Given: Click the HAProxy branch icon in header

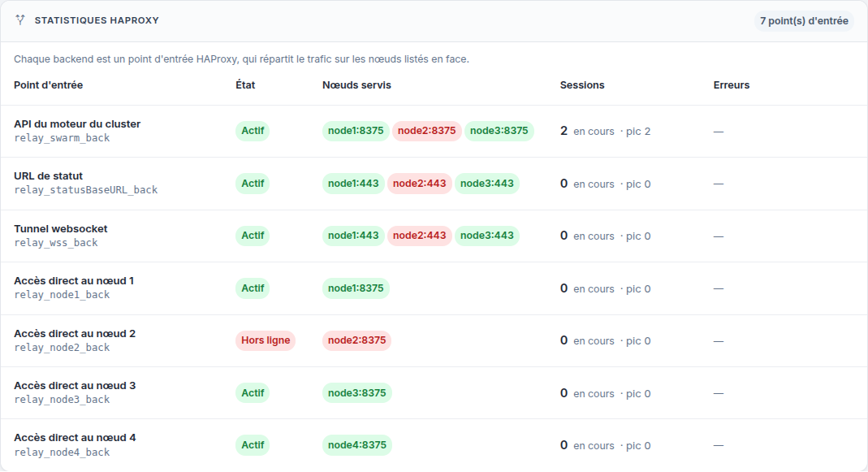Looking at the screenshot, I should 20,20.
